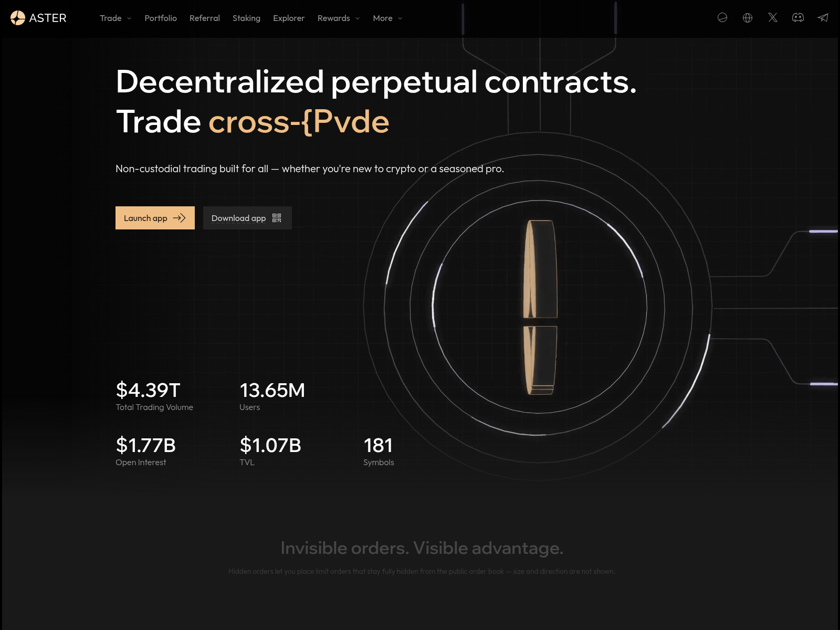Open the globe language selector

click(x=748, y=18)
